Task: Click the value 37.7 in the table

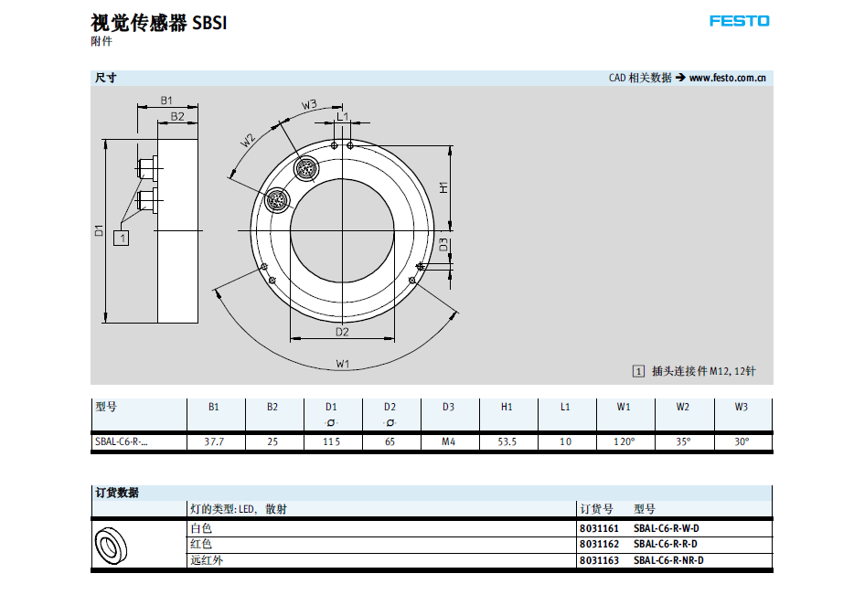Action: (214, 441)
